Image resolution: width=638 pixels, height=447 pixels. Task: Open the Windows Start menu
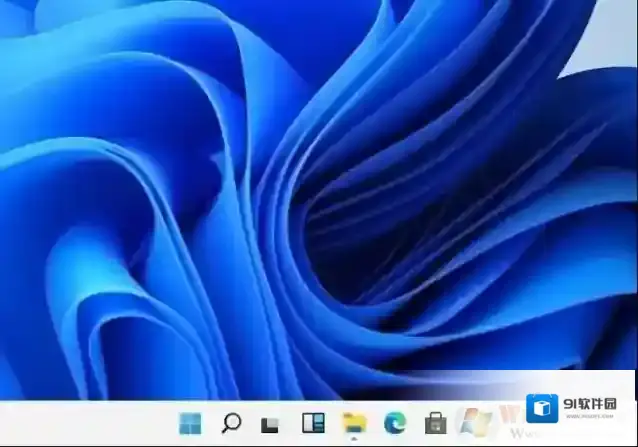coord(189,423)
